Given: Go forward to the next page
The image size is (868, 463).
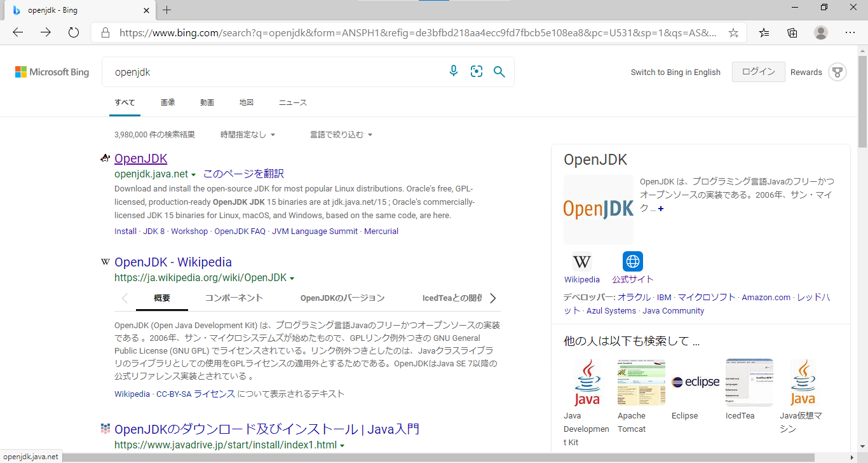Looking at the screenshot, I should pyautogui.click(x=46, y=32).
